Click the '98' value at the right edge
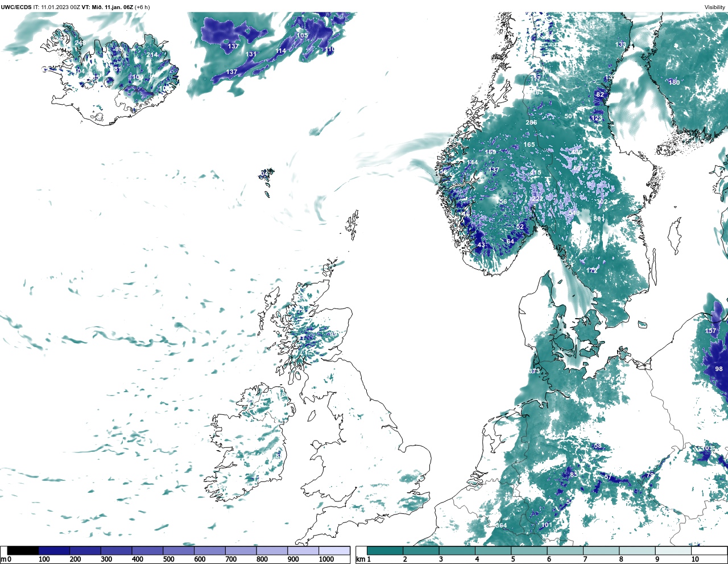 tap(719, 369)
